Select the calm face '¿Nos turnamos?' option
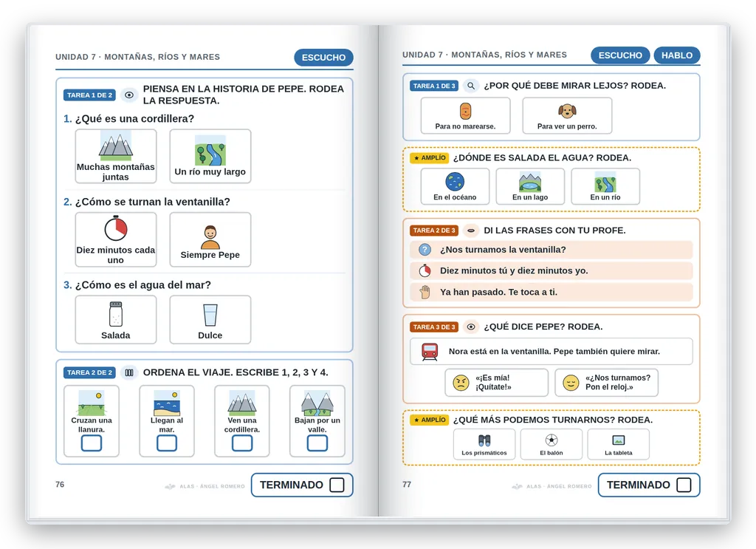This screenshot has width=756, height=549. 607,383
